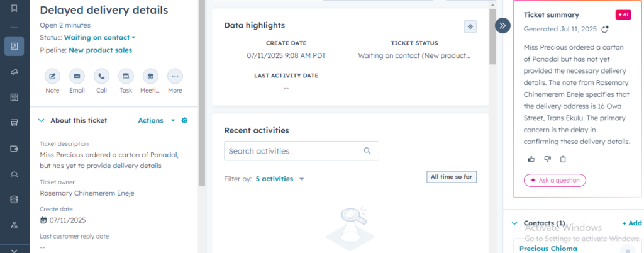Open the CRM contacts sidebar icon

point(14,46)
